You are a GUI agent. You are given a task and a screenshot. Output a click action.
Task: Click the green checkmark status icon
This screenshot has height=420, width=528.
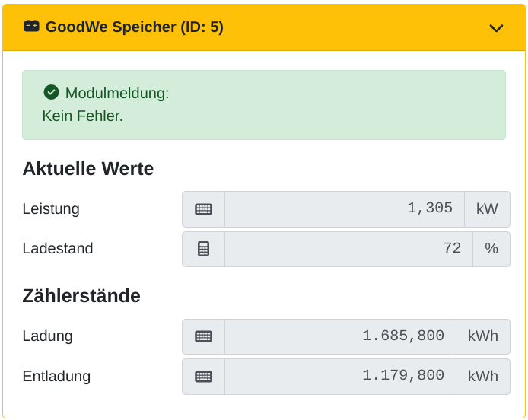51,92
